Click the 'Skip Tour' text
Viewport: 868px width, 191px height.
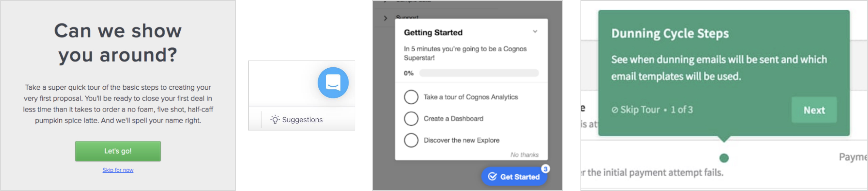tap(640, 110)
